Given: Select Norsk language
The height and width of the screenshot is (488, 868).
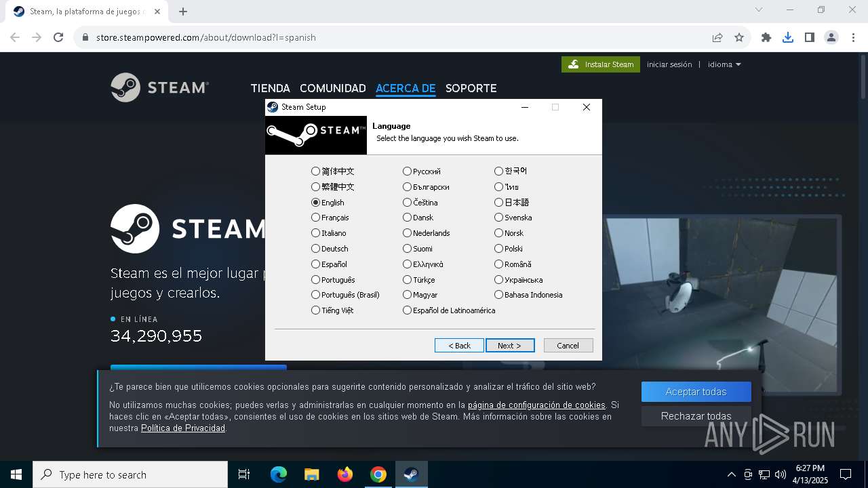Looking at the screenshot, I should tap(509, 233).
